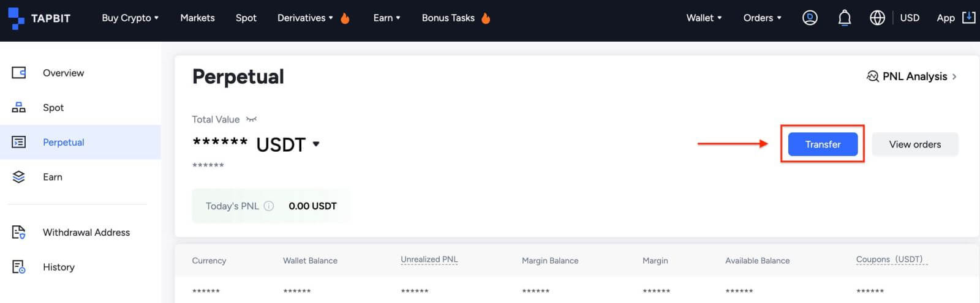Click the flame icon next to Derivatives
The width and height of the screenshot is (980, 303).
[x=345, y=18]
